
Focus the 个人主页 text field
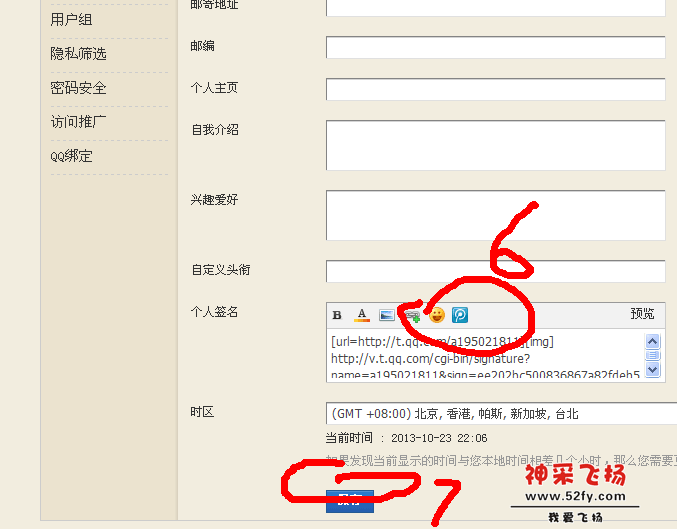495,89
